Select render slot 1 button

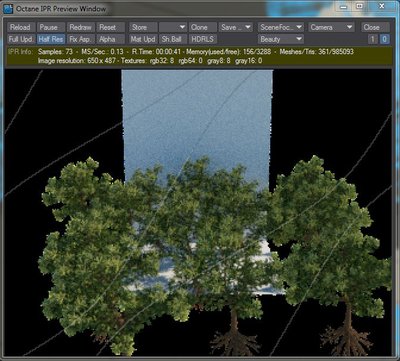372,39
